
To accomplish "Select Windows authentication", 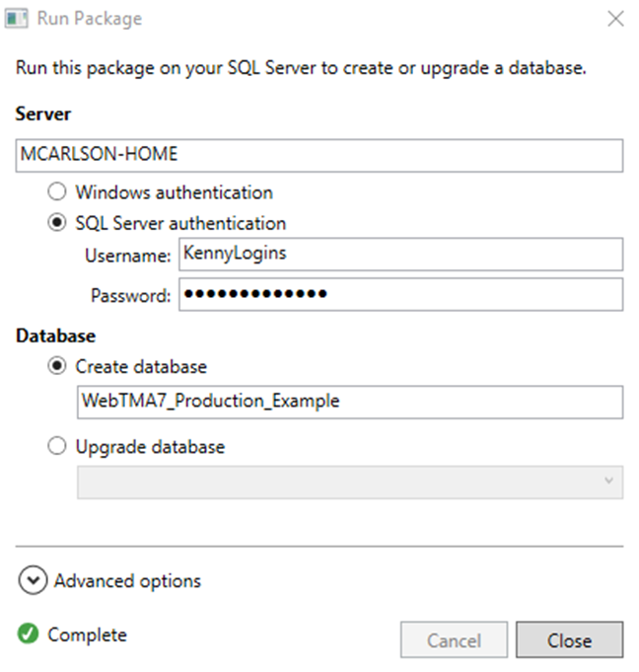I will (58, 192).
